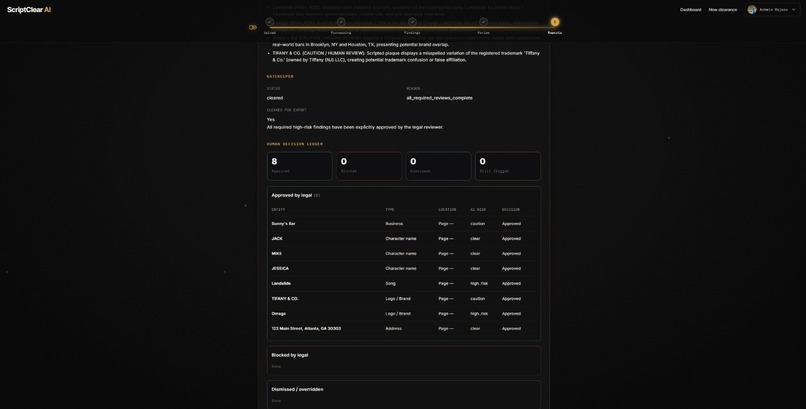Click the Address type cell
Image resolution: width=806 pixels, height=409 pixels.
[x=394, y=328]
